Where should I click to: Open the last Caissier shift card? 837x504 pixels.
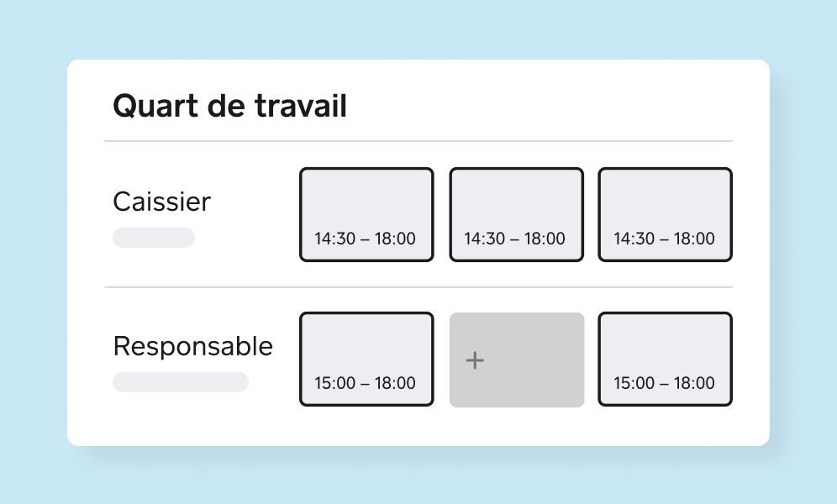[x=665, y=214]
